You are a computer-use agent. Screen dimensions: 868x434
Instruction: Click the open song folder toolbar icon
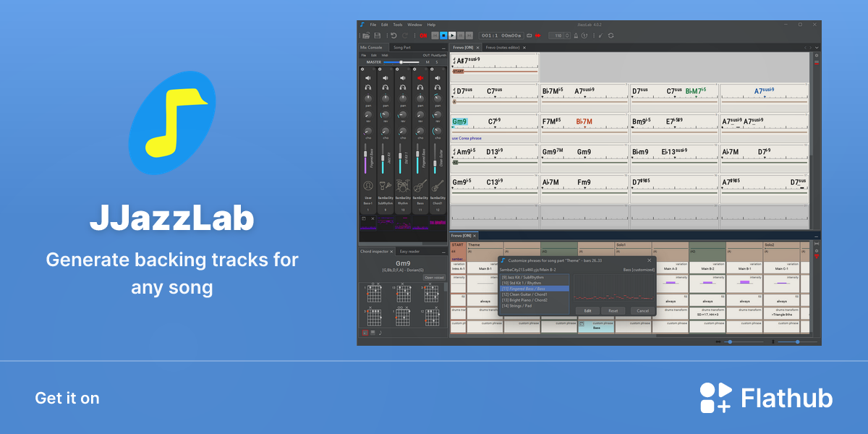click(366, 35)
